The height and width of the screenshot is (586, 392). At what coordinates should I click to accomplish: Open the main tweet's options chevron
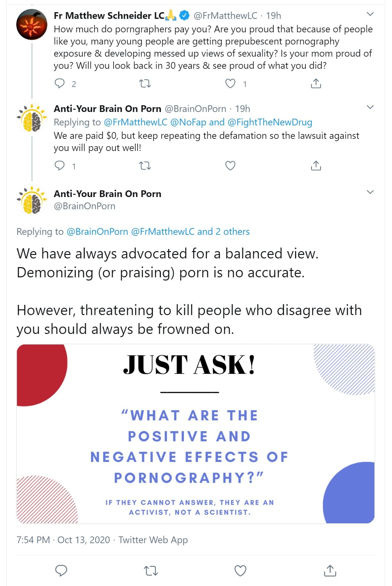[370, 192]
